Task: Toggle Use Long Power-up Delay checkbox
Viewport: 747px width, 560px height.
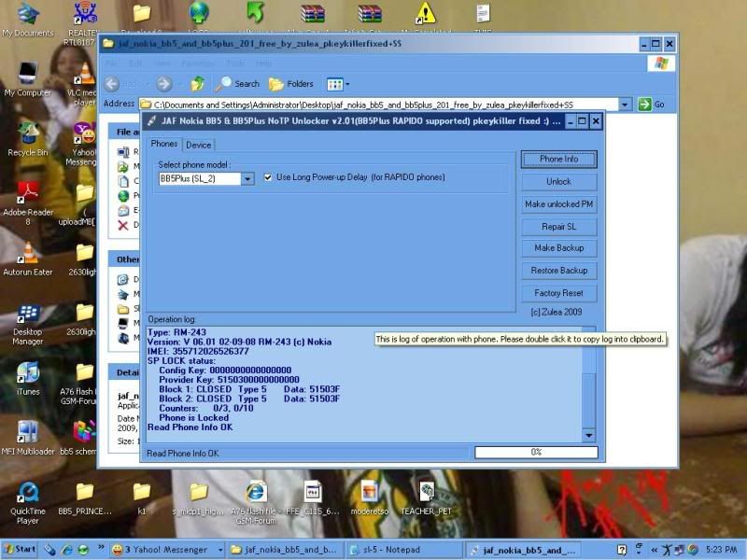Action: pyautogui.click(x=268, y=177)
